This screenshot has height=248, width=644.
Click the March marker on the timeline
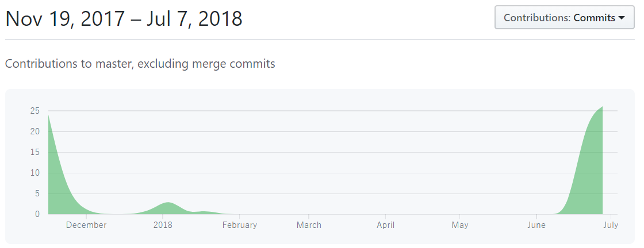[x=309, y=225]
